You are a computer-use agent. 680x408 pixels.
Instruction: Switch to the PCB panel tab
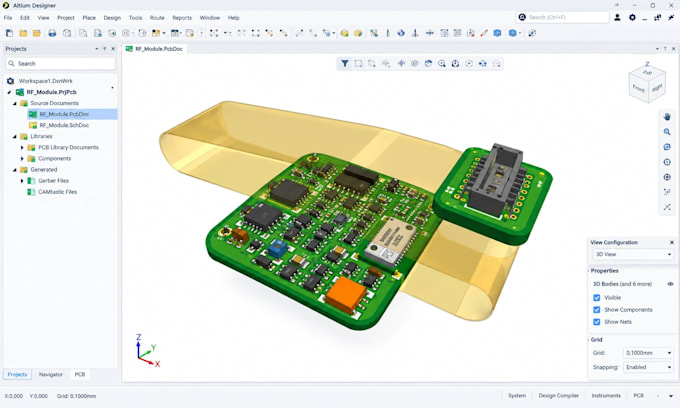click(80, 374)
